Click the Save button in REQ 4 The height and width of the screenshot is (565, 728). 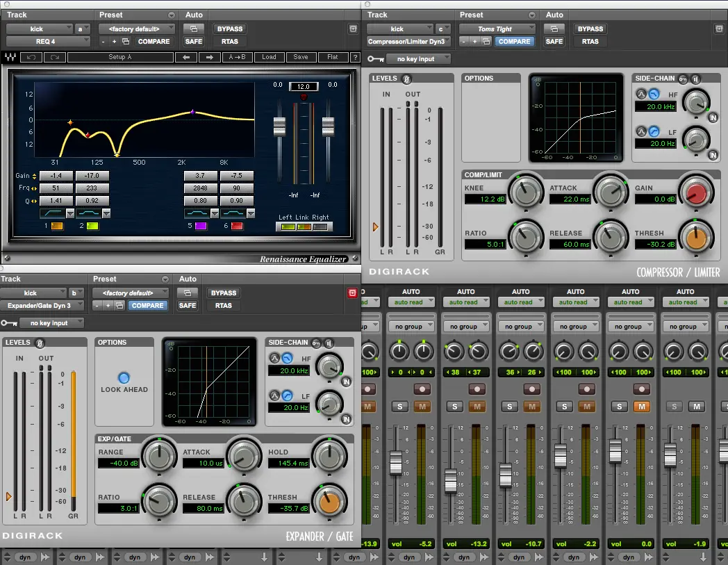click(300, 57)
